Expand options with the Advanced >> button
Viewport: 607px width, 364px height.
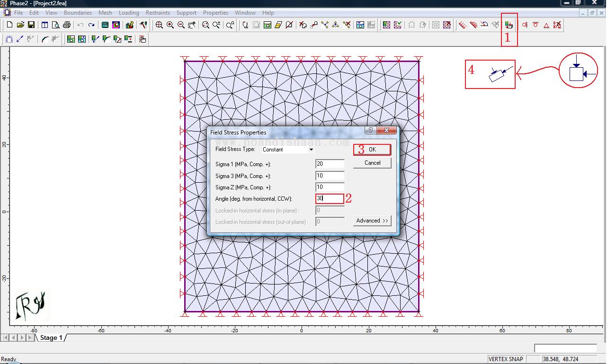(x=372, y=221)
